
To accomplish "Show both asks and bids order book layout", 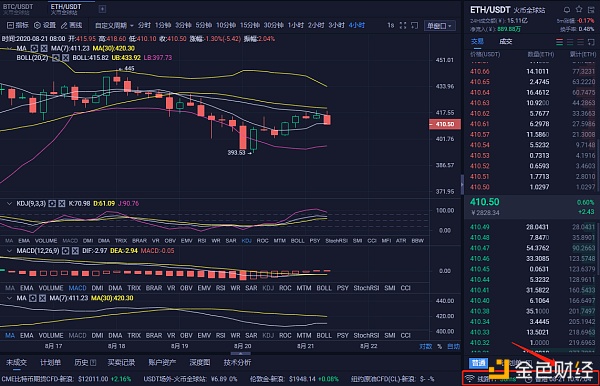I will point(559,42).
